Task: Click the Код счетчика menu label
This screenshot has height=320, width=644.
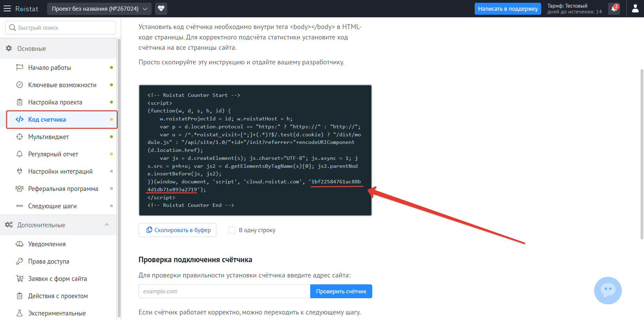Action: (x=47, y=119)
